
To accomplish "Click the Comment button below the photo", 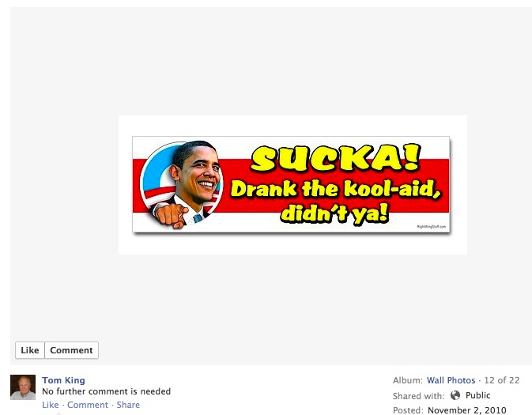I will click(71, 350).
